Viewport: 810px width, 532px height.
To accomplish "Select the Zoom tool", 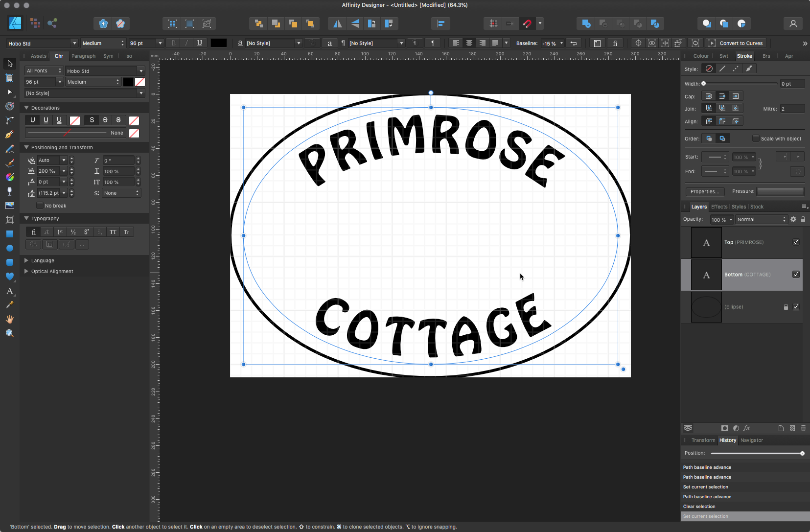I will (9, 333).
